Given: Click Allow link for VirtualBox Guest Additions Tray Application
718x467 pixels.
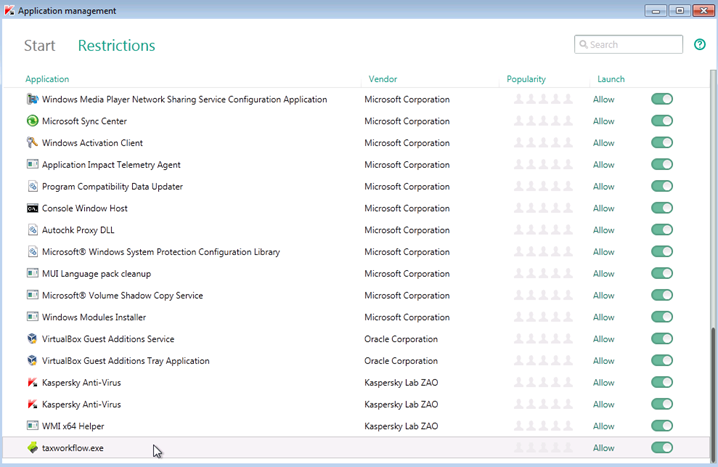Looking at the screenshot, I should (604, 361).
